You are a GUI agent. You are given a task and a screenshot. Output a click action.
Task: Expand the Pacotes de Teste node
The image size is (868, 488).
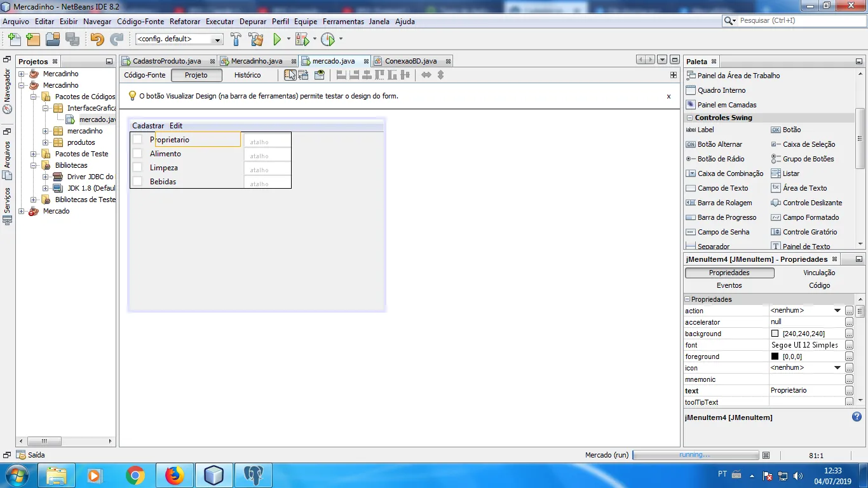(33, 154)
